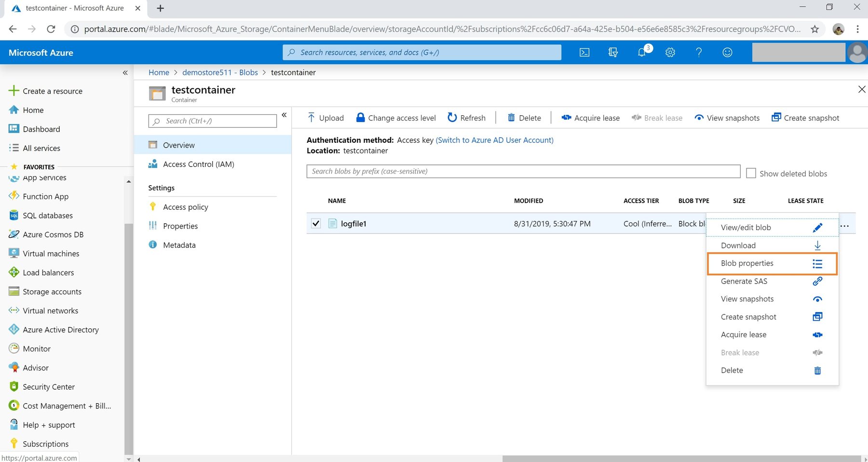Select Blob properties from the context menu

[746, 263]
